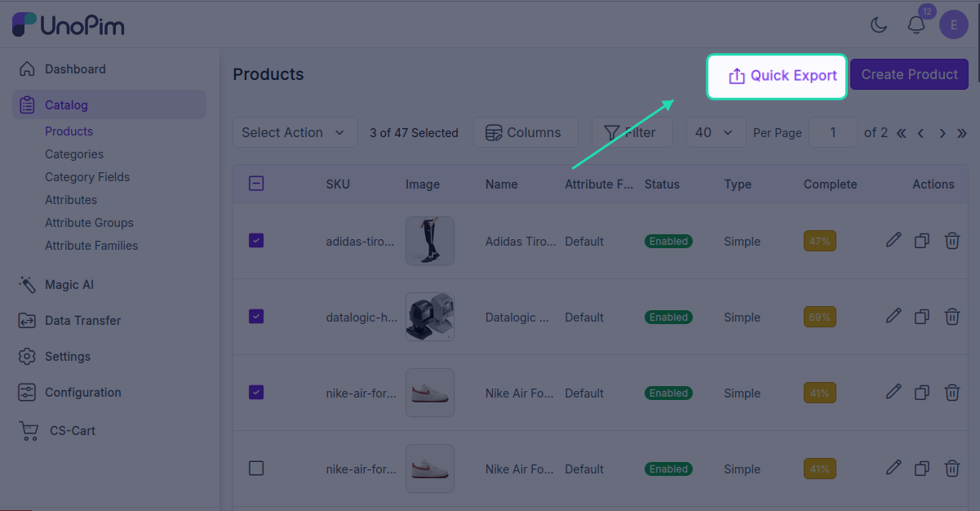Click the 47% completeness badge
Screen dimensions: 980x511
pyautogui.click(x=819, y=242)
